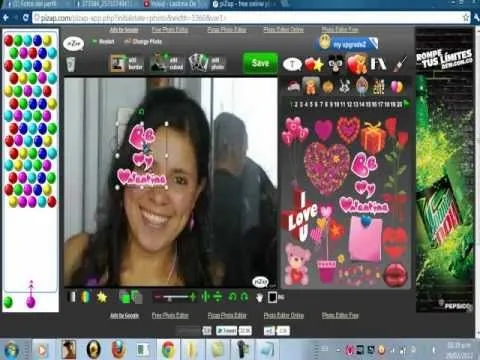Viewport: 480px width, 360px height.
Task: Click the Tweet button
Action: click(227, 331)
